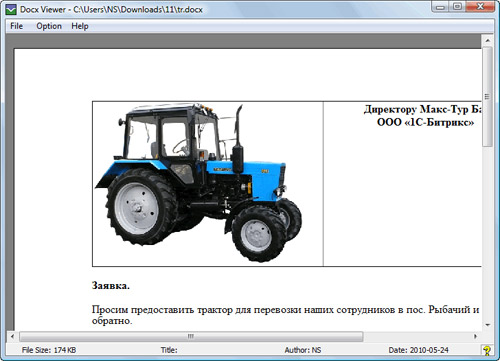This screenshot has height=361, width=500.
Task: Click the vertical scrollbar thumb
Action: [487, 97]
